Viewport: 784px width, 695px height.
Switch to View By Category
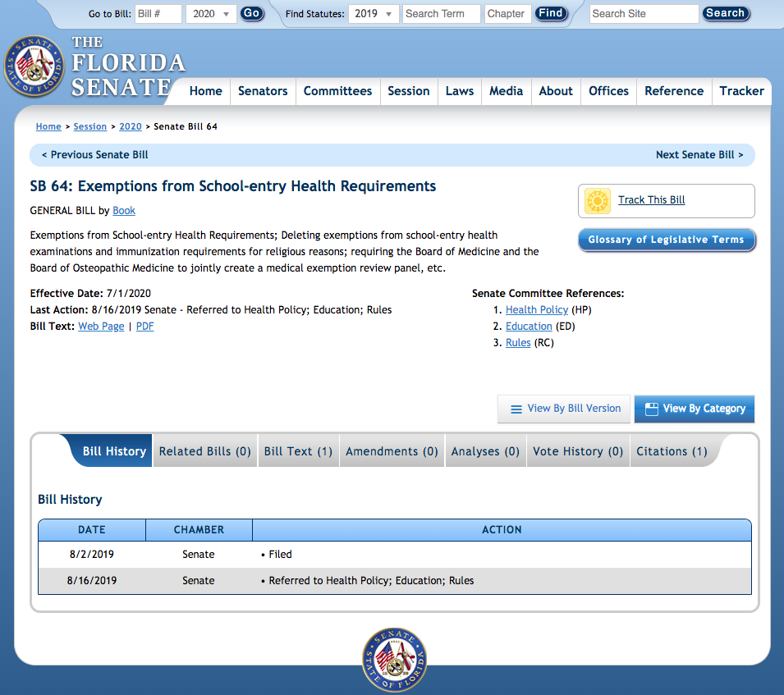click(695, 409)
